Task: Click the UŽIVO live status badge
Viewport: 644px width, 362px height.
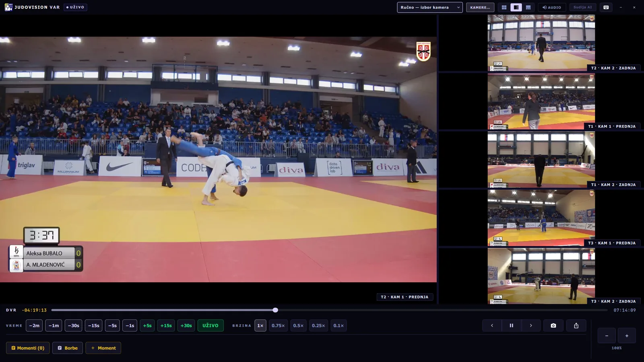Action: coord(75,7)
